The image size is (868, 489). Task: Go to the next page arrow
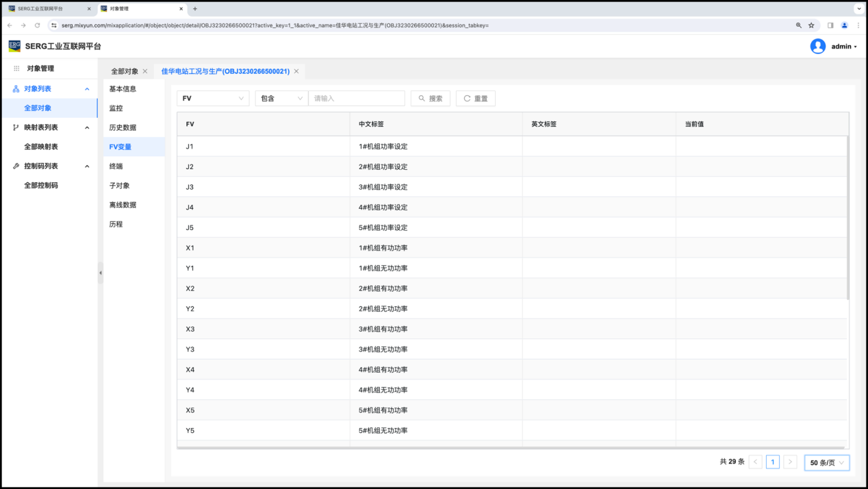tap(790, 462)
